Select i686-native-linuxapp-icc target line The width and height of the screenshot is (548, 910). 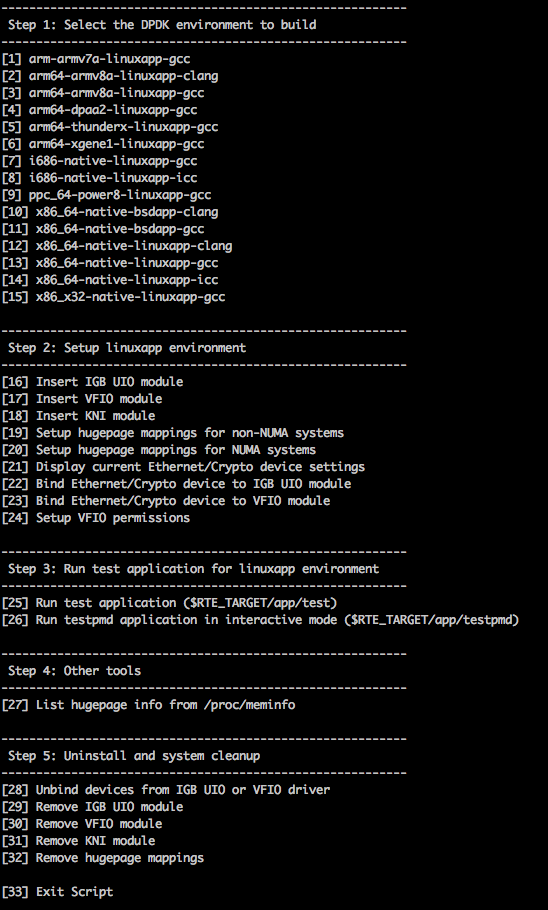99,178
